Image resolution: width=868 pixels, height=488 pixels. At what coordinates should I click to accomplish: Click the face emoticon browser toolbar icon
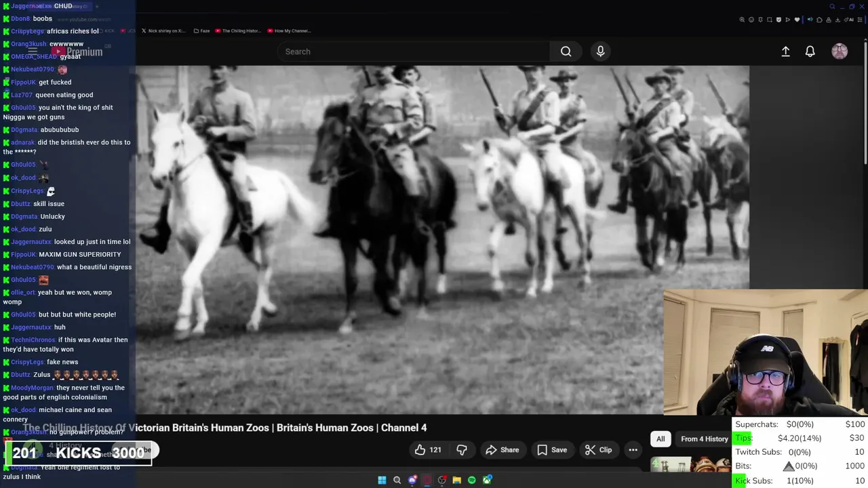tap(751, 20)
